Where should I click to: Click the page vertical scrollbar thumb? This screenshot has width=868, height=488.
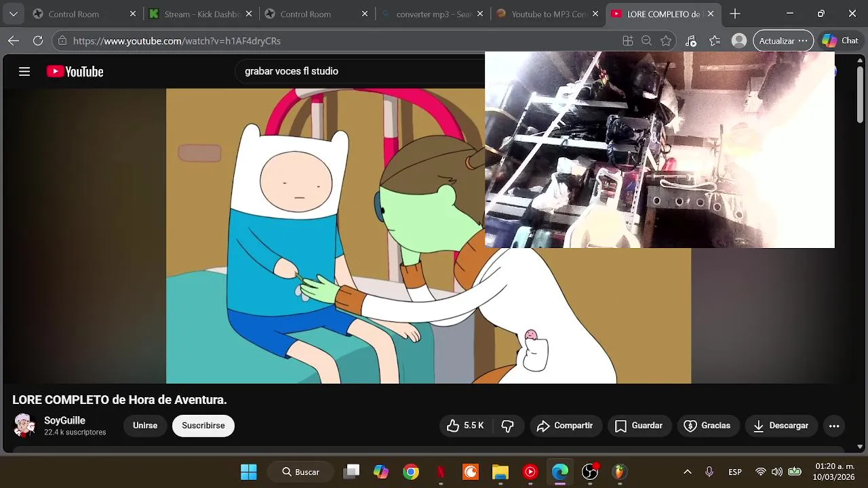pos(860,94)
